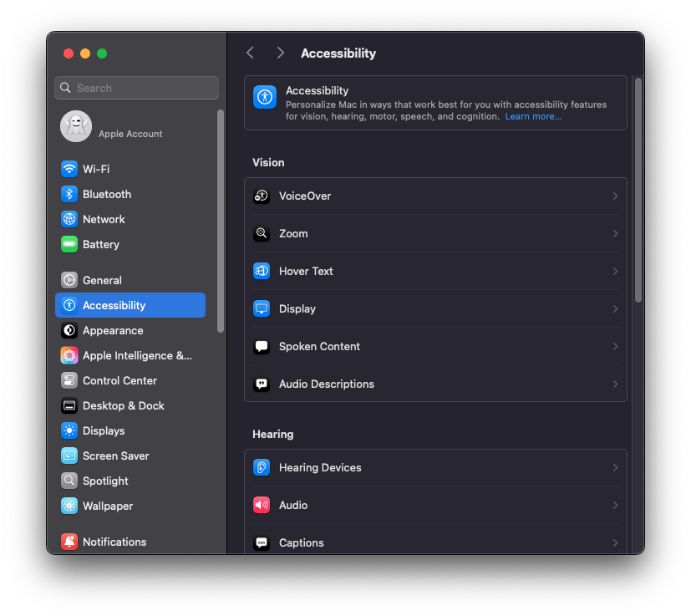Viewport: 691px width, 616px height.
Task: Open Zoom settings via its chevron
Action: tap(615, 233)
